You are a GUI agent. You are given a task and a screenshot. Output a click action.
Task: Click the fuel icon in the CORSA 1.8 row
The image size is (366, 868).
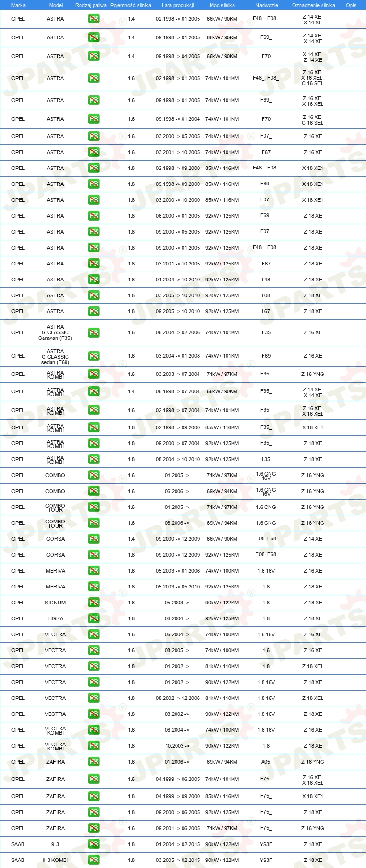(x=94, y=554)
